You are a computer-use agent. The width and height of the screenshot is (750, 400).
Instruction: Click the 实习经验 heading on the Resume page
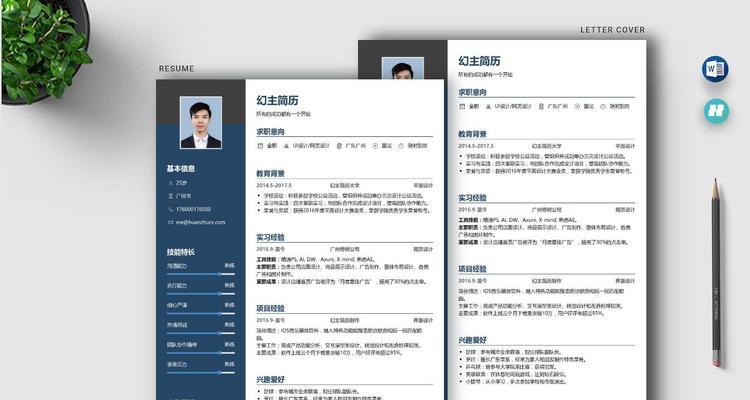270,237
